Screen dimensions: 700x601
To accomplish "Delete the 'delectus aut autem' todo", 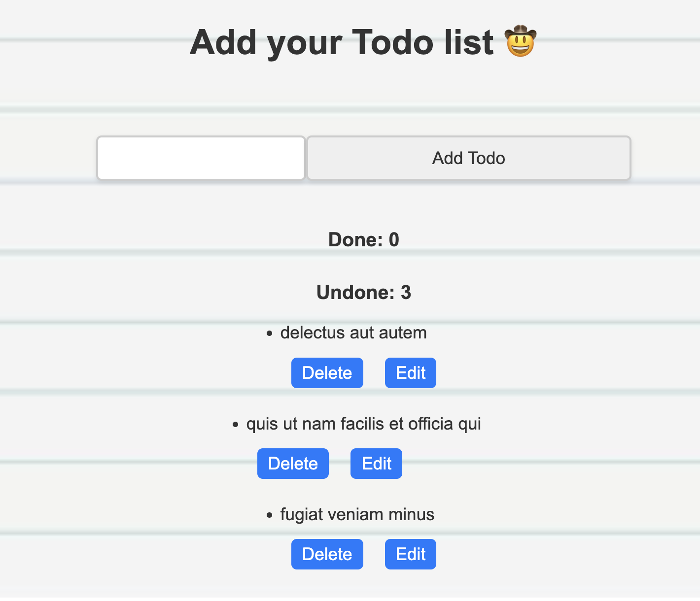I will (327, 373).
